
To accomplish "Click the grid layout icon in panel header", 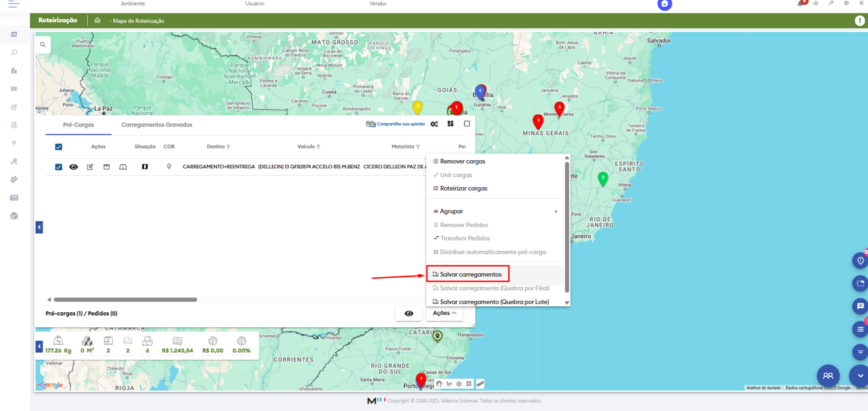I will [x=450, y=124].
